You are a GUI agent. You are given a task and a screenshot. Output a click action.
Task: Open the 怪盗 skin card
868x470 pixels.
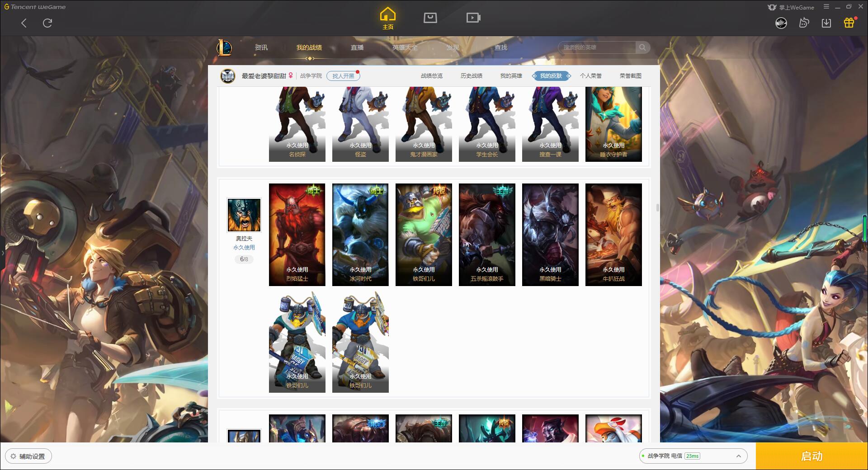coord(360,124)
